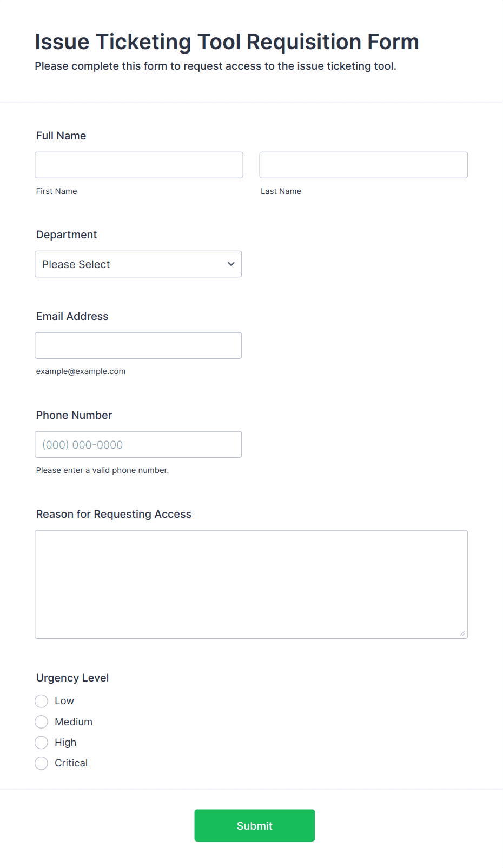Submit the requisition form

pos(255,825)
